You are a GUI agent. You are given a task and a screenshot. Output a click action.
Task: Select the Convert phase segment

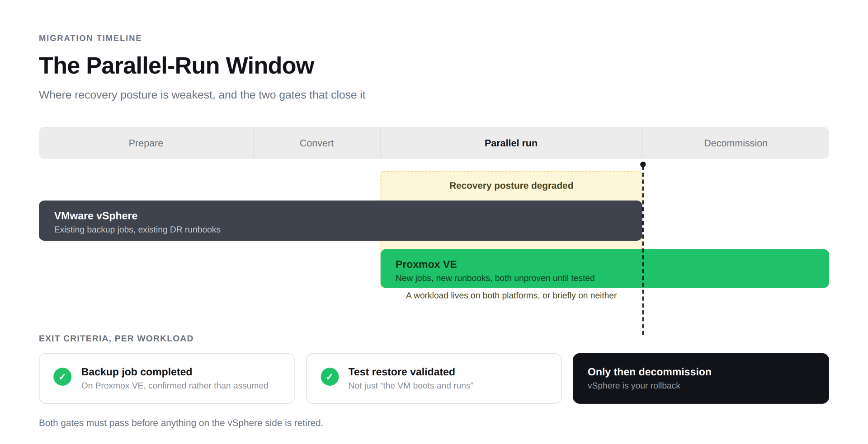(x=317, y=143)
